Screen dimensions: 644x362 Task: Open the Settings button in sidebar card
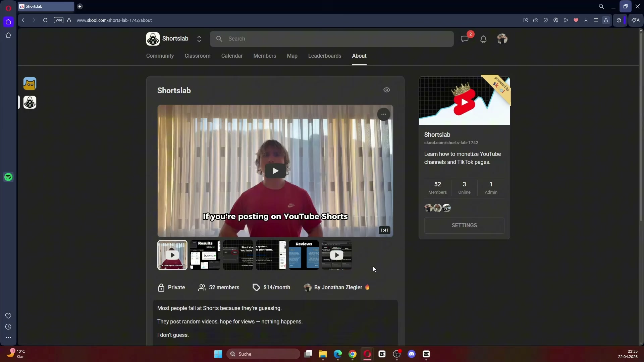coord(464,226)
